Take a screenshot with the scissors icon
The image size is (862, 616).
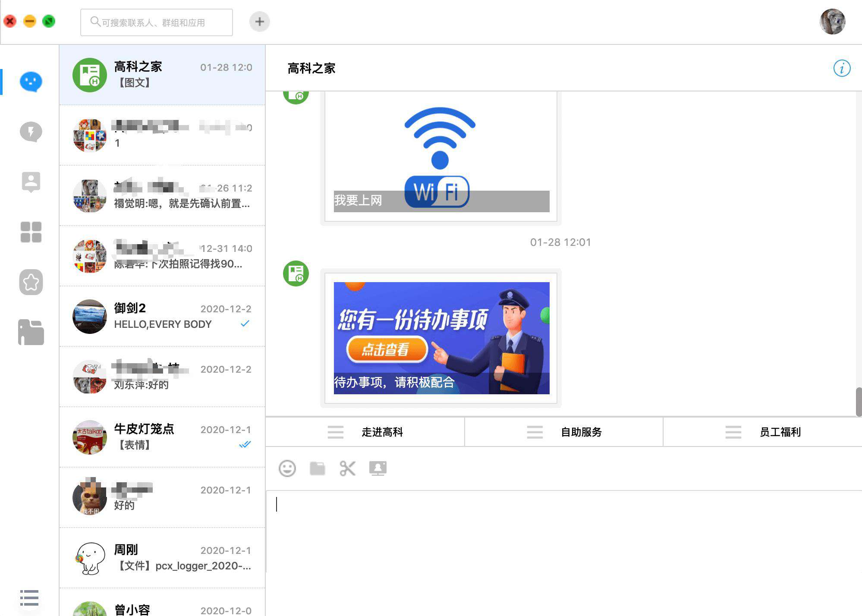348,468
